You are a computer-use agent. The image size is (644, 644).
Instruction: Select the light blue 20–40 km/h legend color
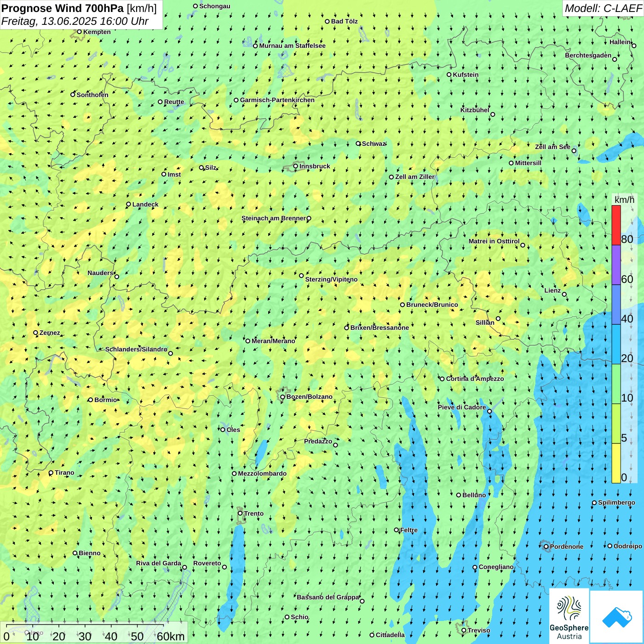click(616, 344)
